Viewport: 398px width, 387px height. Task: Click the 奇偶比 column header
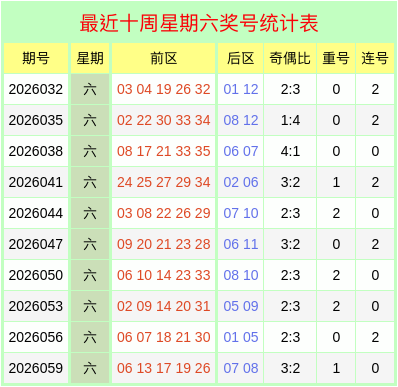pos(290,58)
